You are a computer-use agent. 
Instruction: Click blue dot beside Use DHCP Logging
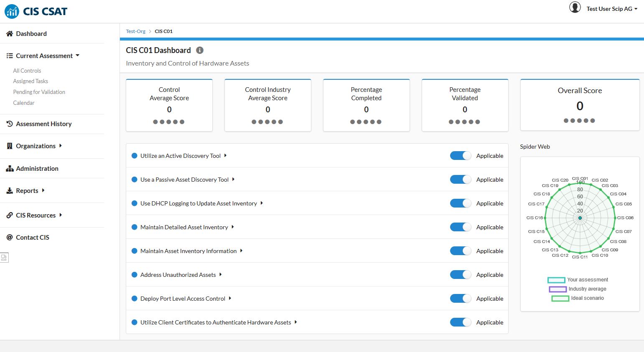coord(135,203)
